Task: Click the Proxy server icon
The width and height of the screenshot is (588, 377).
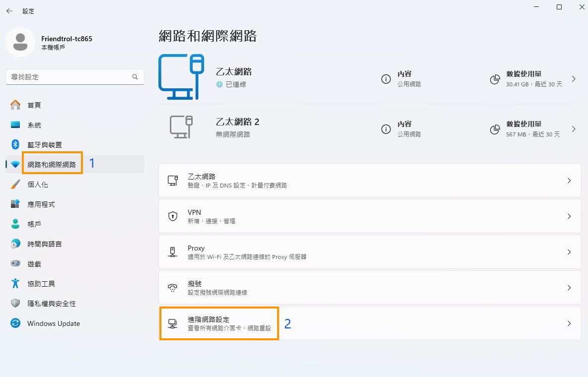Action: 173,252
